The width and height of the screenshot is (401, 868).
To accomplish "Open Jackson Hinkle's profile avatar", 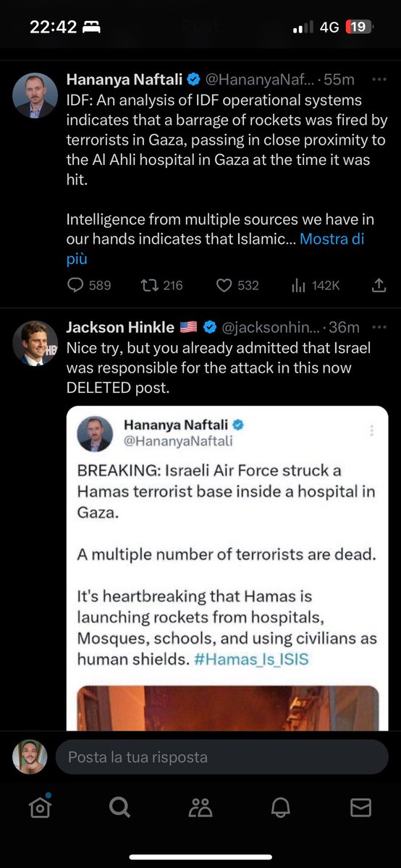I will 35,343.
